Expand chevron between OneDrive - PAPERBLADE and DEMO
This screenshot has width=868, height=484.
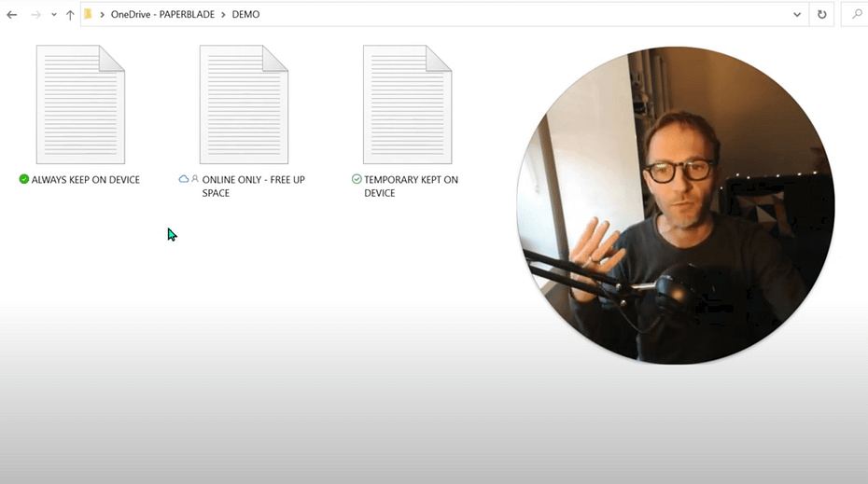[x=224, y=15]
